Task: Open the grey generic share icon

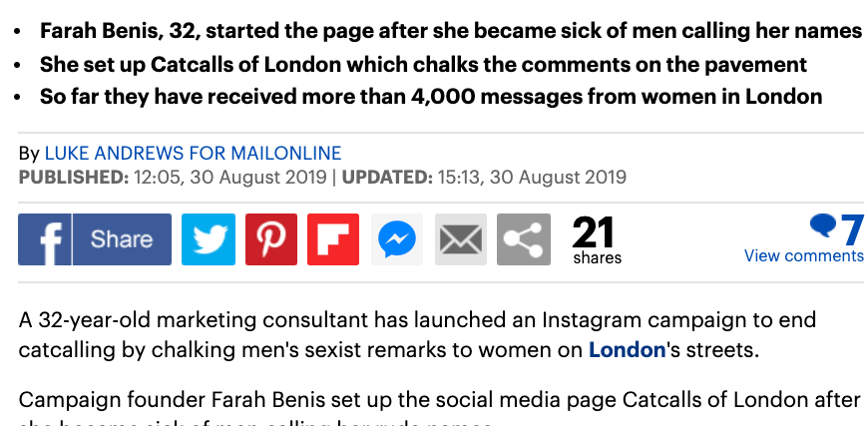Action: pos(523,239)
